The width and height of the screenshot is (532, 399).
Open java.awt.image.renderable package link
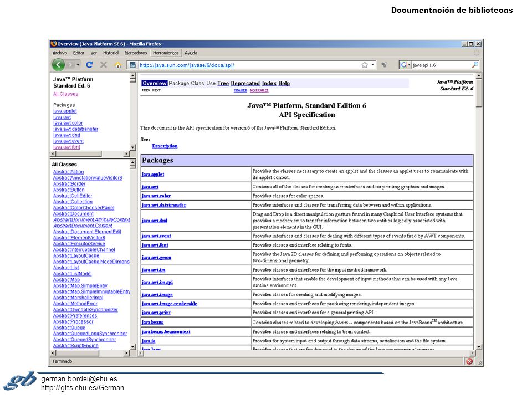pos(170,304)
